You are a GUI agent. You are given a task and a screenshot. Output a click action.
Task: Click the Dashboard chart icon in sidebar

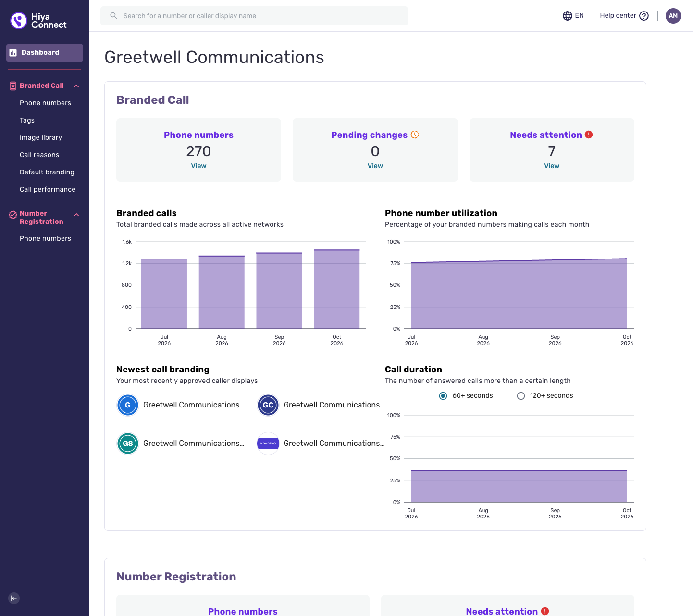point(13,53)
